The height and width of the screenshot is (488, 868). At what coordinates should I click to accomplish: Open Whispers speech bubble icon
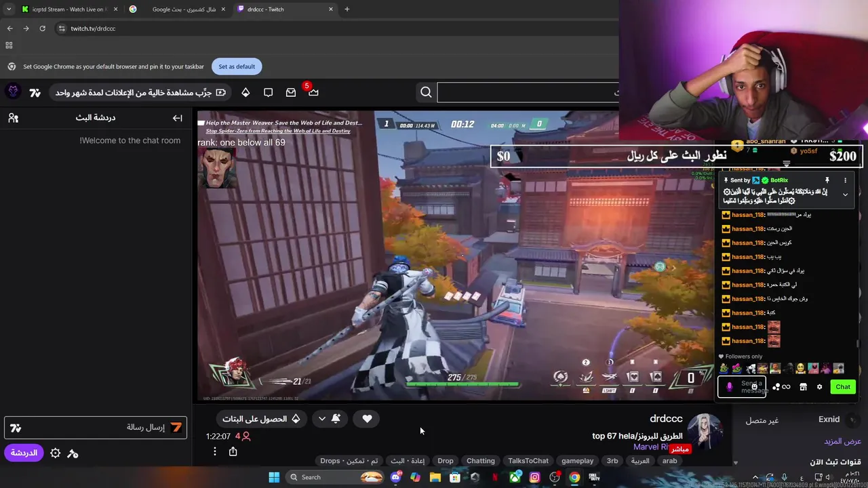tap(268, 92)
